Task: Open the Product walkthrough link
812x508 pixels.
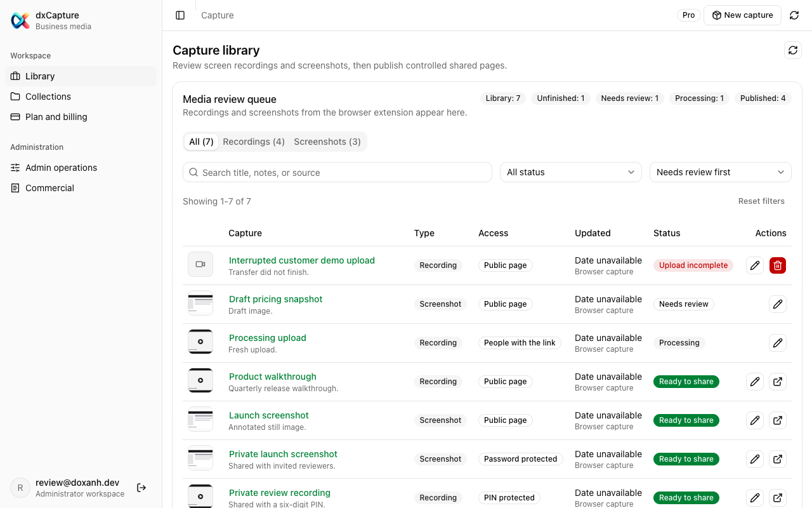Action: tap(273, 377)
